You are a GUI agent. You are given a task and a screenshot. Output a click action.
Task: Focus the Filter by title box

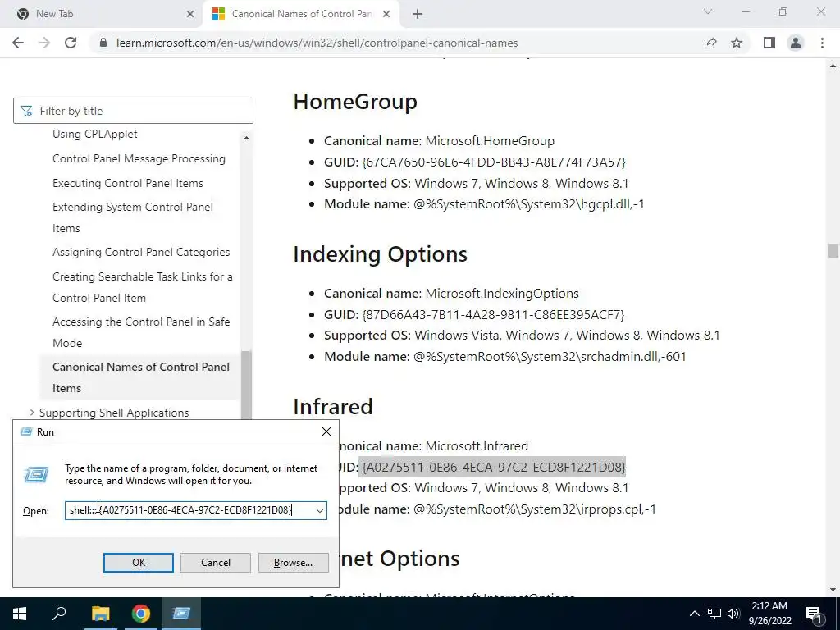[x=134, y=111]
